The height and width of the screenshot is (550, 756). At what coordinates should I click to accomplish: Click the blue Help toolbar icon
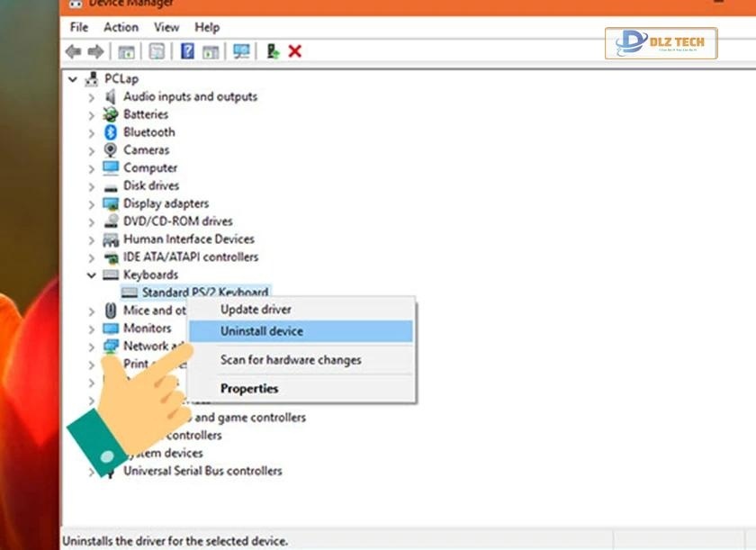[187, 51]
